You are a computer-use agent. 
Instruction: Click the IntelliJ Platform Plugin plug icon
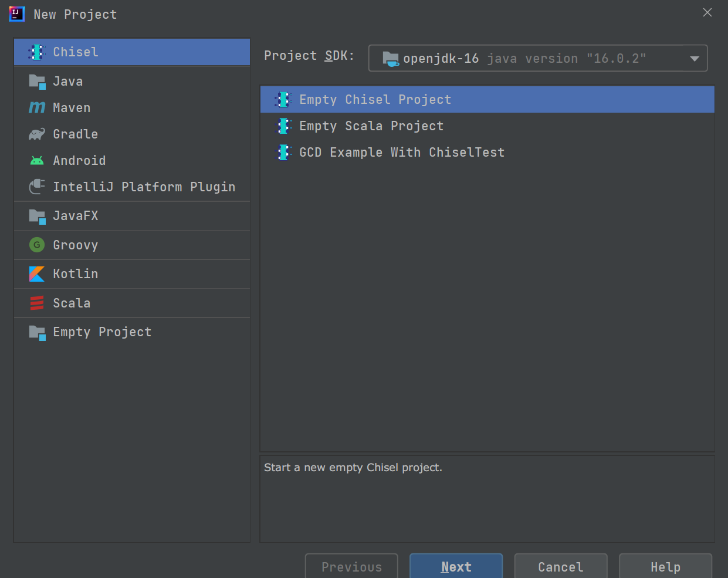[x=37, y=187]
